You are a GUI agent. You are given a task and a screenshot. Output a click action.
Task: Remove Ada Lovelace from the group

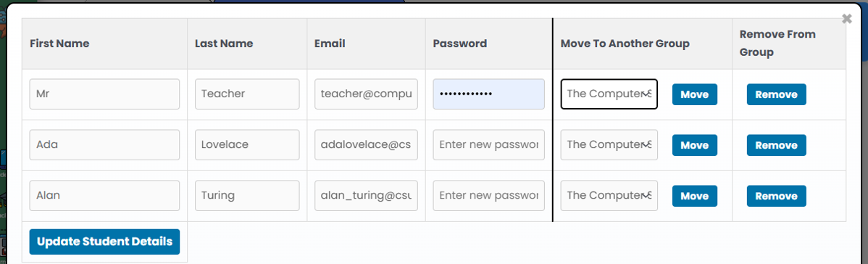(776, 145)
